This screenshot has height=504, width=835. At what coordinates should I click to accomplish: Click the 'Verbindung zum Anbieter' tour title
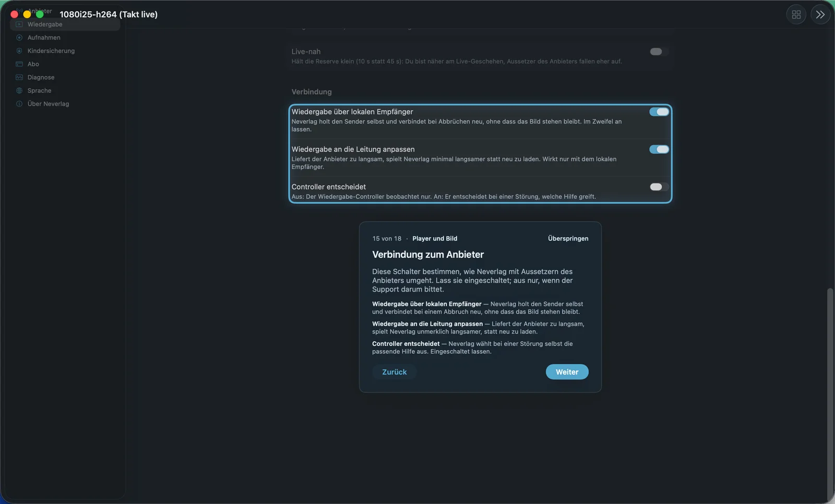(428, 255)
